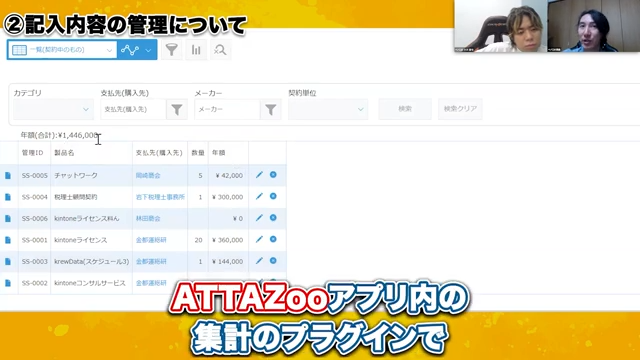
Task: Delete the SS-0003 record with circle icon
Action: 273,261
